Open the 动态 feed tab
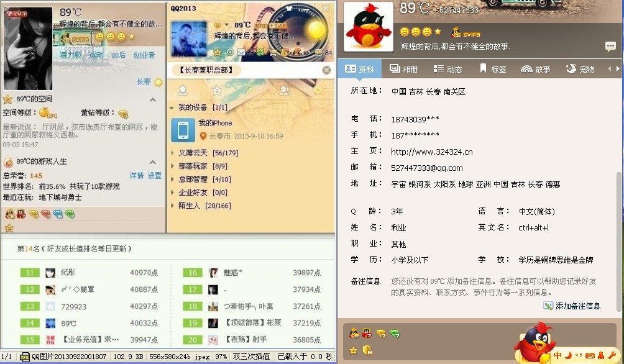 447,69
